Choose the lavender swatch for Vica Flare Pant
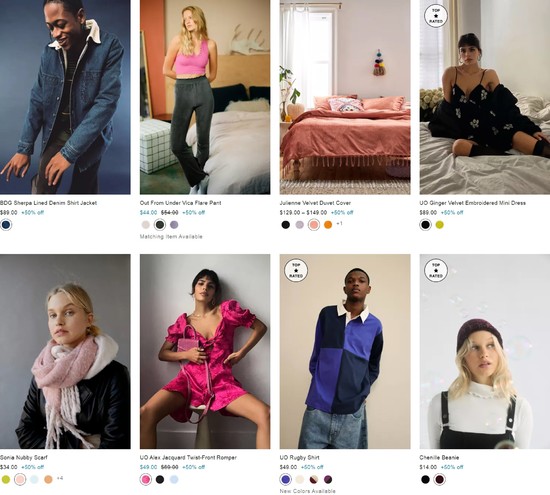 tap(174, 225)
